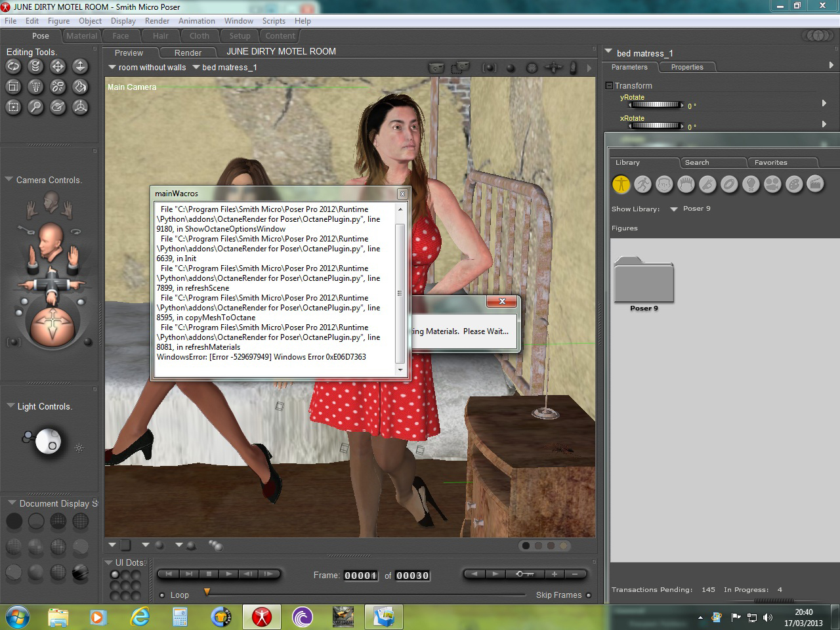Open the animation palette with the key button
840x630 pixels.
click(524, 574)
